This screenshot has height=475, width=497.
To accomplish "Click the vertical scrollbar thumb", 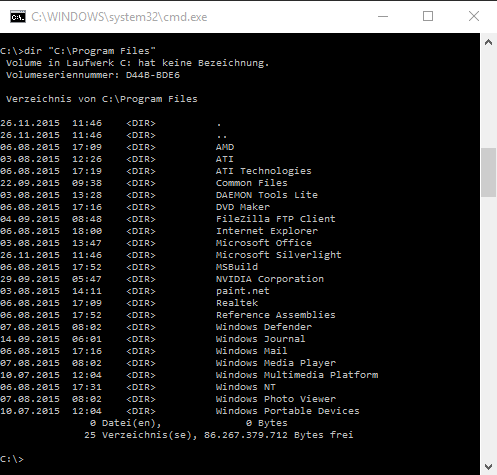I will point(489,172).
